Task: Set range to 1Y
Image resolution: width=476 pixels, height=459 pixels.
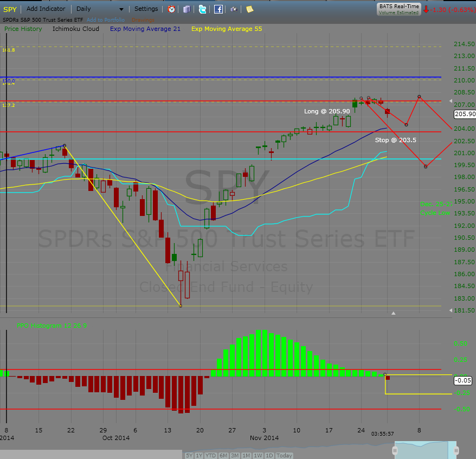Action: click(x=199, y=455)
